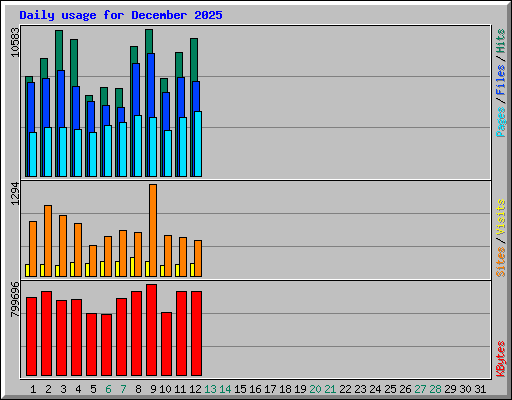Click the day 15 axis label
Viewport: 512px width, 400px height.
click(240, 389)
